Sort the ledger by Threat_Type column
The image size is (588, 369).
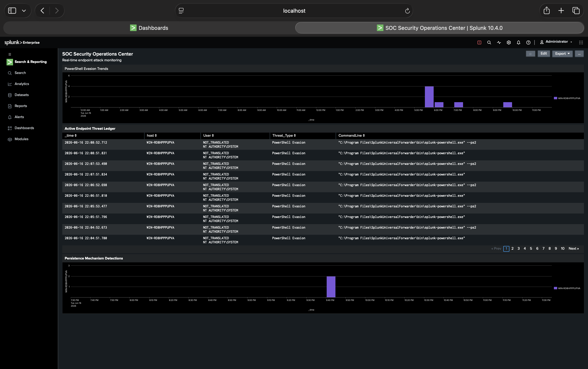point(284,135)
